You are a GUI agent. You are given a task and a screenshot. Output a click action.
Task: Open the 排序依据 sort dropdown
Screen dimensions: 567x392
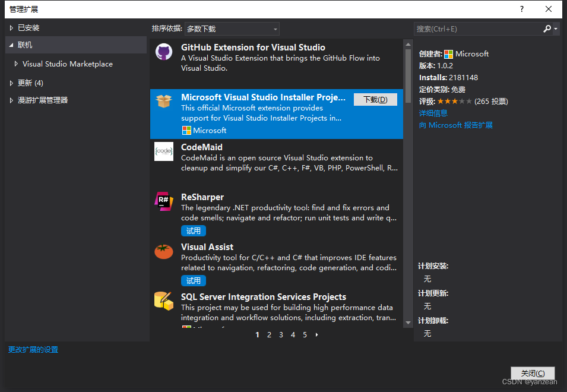point(232,29)
